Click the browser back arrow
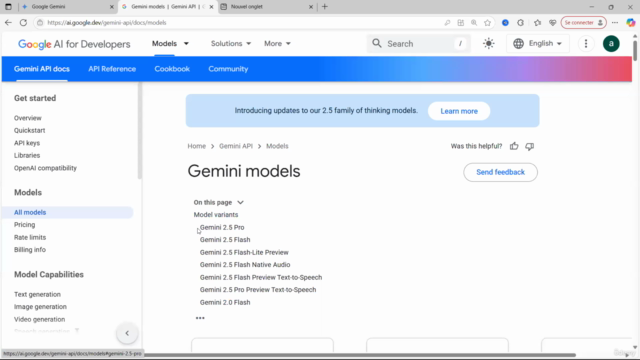The height and width of the screenshot is (360, 640). coord(8,23)
